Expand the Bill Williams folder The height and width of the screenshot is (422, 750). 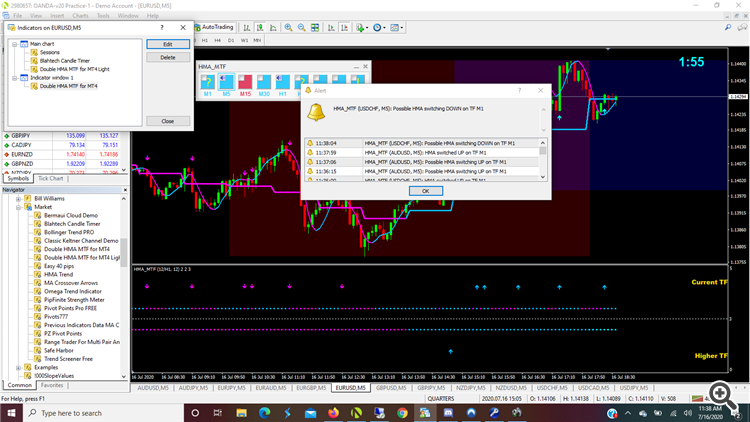click(18, 199)
